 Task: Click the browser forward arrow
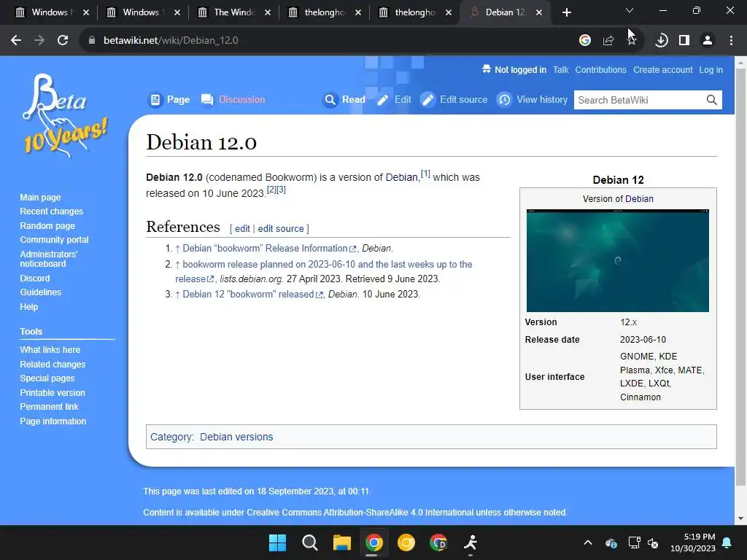point(39,41)
